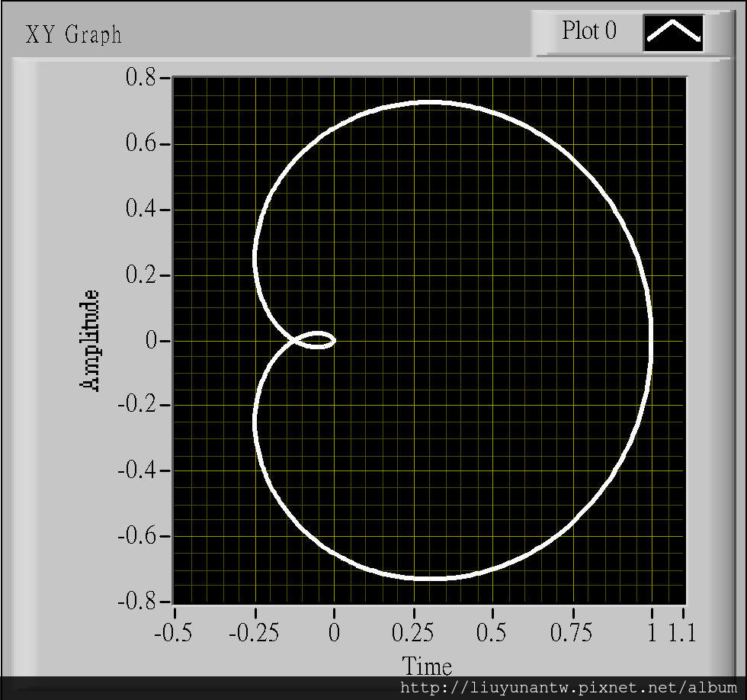Click the y-axis marker -0.2
The image size is (747, 700).
click(136, 405)
